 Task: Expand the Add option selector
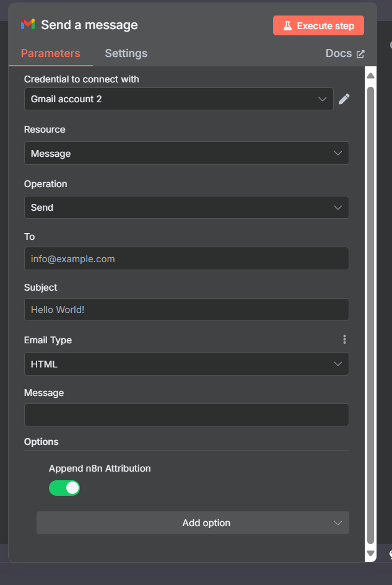[193, 522]
